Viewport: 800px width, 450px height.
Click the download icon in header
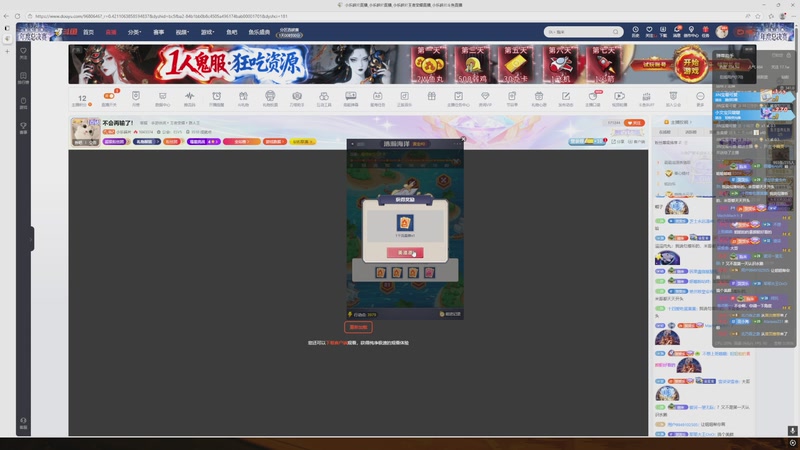pos(663,32)
